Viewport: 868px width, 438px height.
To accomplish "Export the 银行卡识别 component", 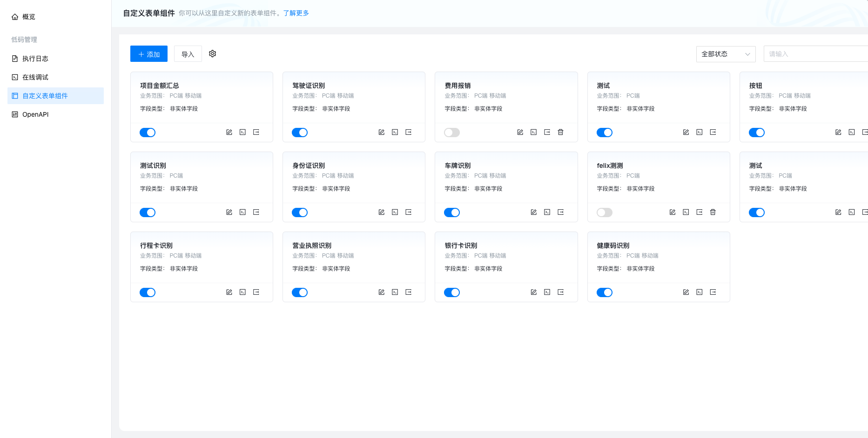I will pyautogui.click(x=560, y=292).
